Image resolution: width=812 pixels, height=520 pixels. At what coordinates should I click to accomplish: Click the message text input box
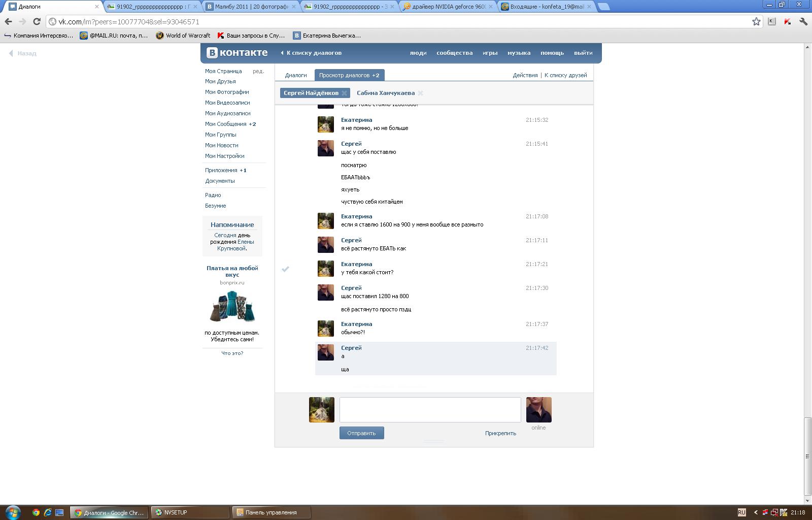tap(430, 409)
